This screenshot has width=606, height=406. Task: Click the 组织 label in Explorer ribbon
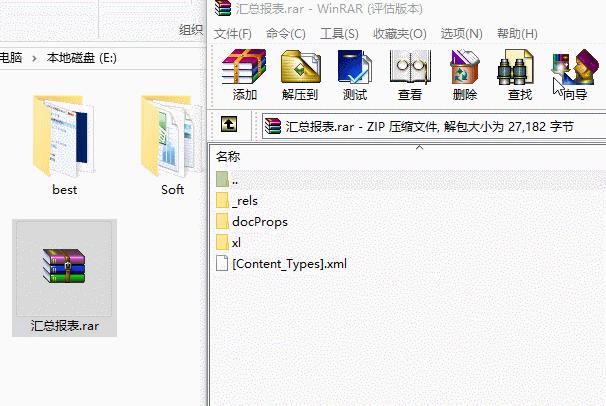[191, 30]
